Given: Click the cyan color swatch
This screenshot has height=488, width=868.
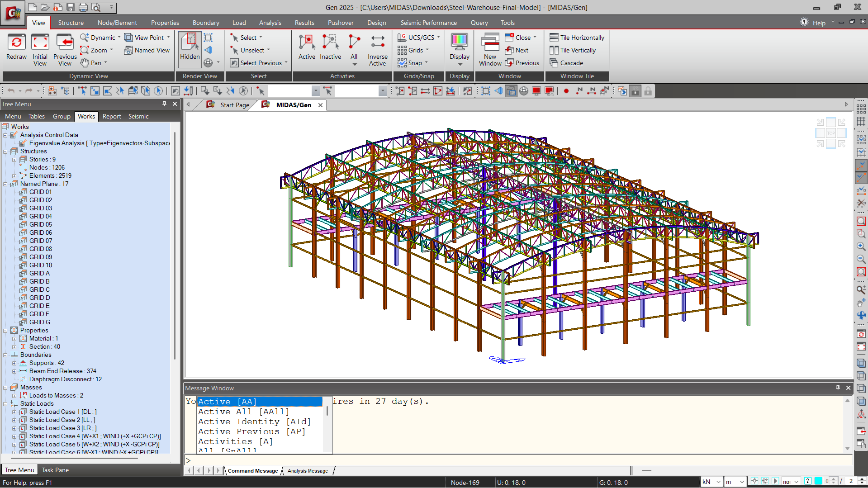Looking at the screenshot, I should coord(818,482).
